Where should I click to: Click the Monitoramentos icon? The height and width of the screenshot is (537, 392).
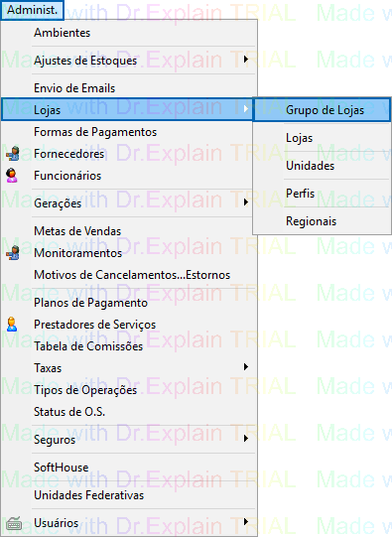pyautogui.click(x=13, y=253)
